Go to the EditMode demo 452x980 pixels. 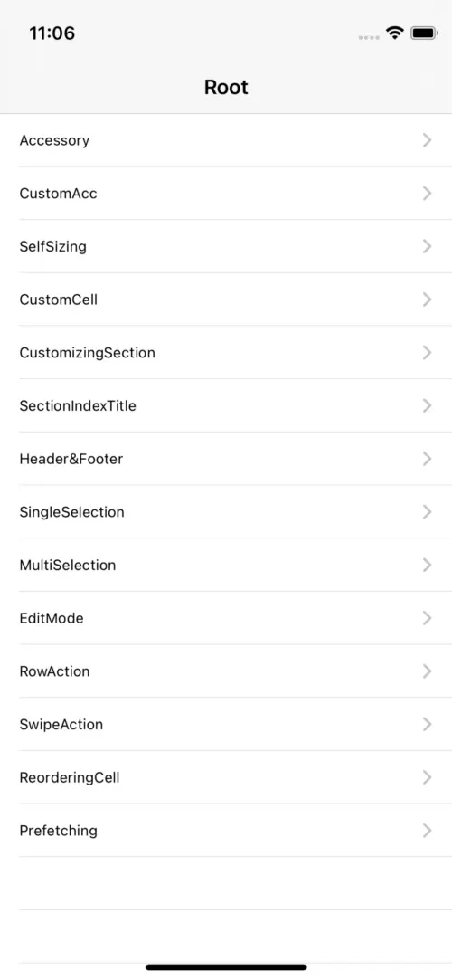point(226,618)
